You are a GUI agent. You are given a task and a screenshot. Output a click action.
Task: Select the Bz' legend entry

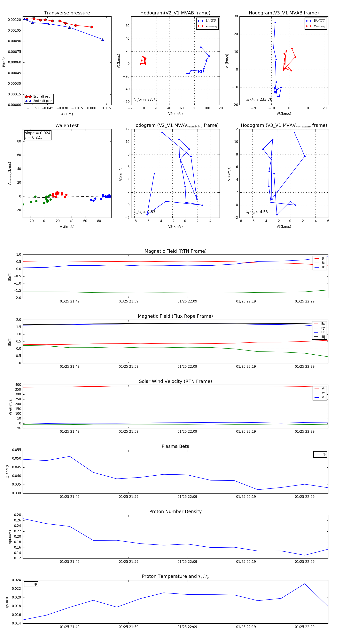pyautogui.click(x=320, y=333)
